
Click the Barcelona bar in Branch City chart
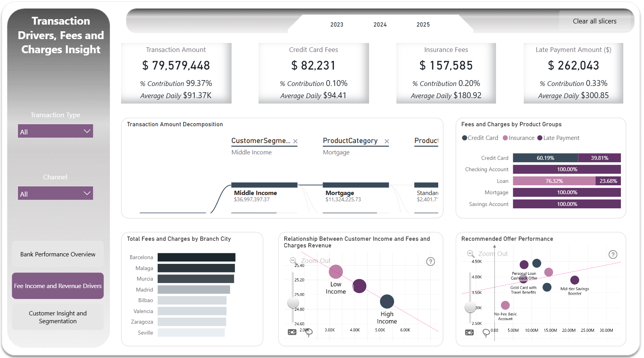[196, 257]
